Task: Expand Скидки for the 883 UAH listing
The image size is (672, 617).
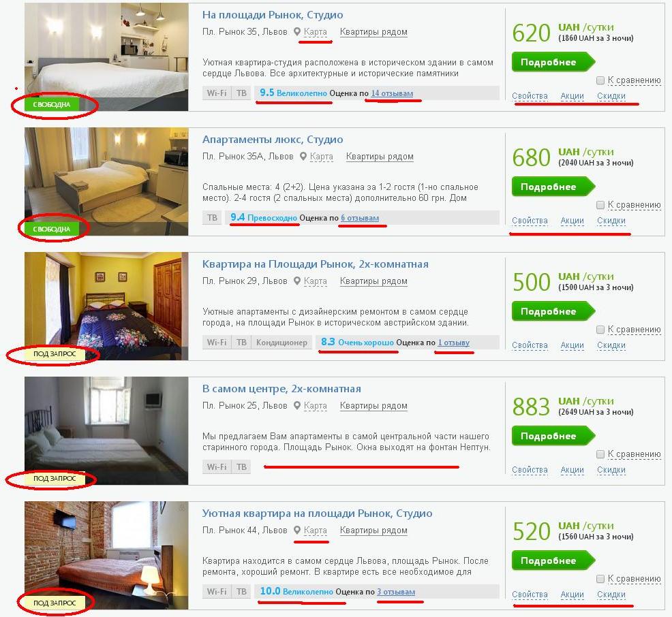Action: (x=611, y=470)
